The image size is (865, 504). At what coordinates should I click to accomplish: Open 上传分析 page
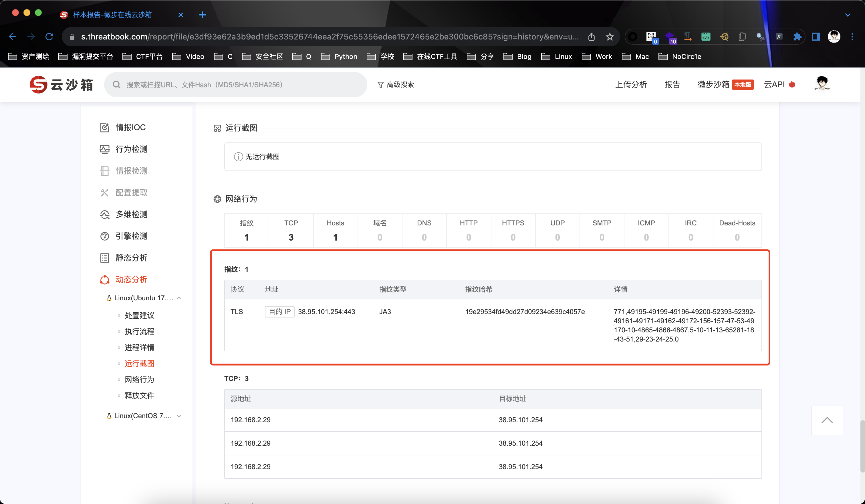click(631, 84)
